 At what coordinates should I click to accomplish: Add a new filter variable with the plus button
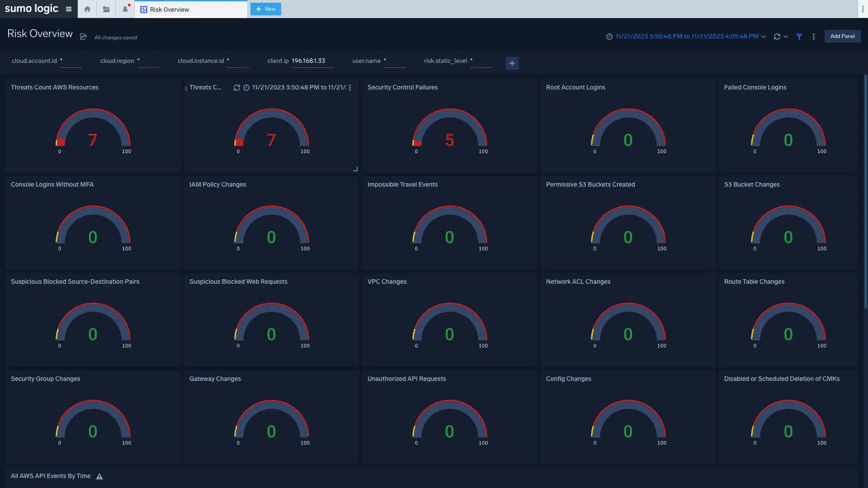pyautogui.click(x=512, y=63)
